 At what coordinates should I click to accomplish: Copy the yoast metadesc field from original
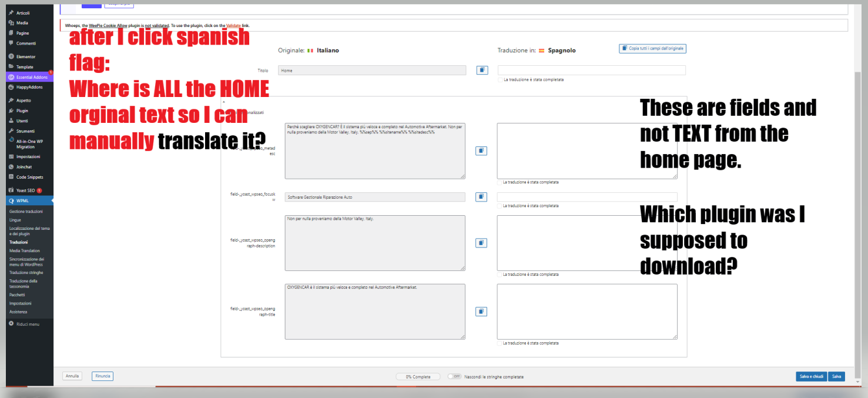click(481, 151)
